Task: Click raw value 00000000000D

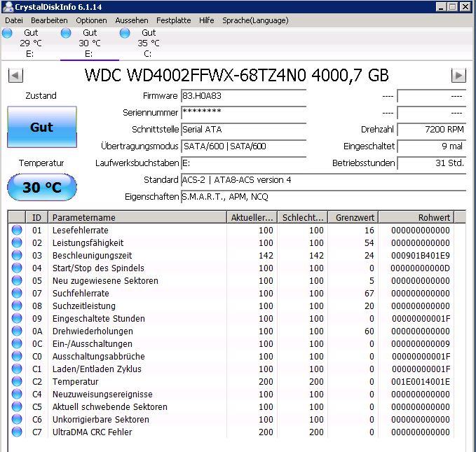Action: [420, 268]
